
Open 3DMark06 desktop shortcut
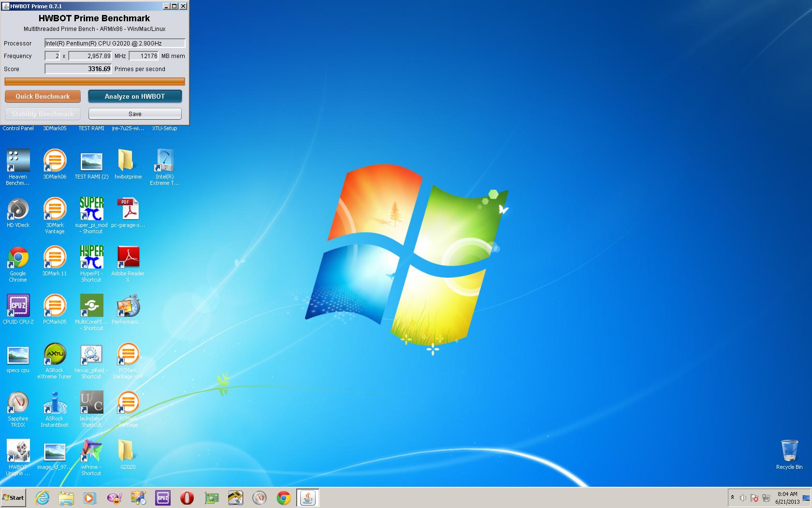click(55, 164)
